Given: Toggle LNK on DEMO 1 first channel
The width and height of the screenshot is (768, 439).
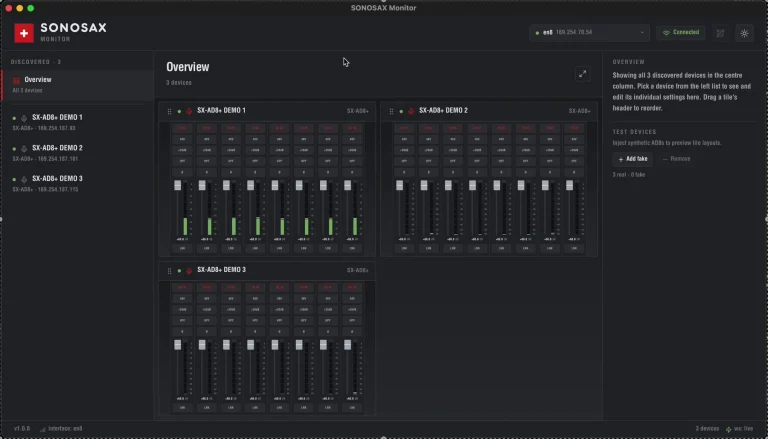Looking at the screenshot, I should click(x=182, y=248).
